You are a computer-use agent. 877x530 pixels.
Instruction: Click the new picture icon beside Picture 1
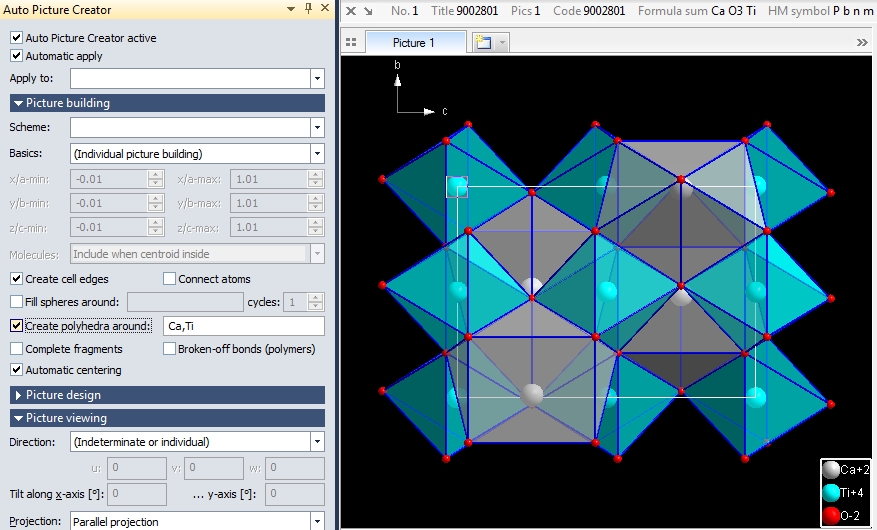click(x=483, y=43)
